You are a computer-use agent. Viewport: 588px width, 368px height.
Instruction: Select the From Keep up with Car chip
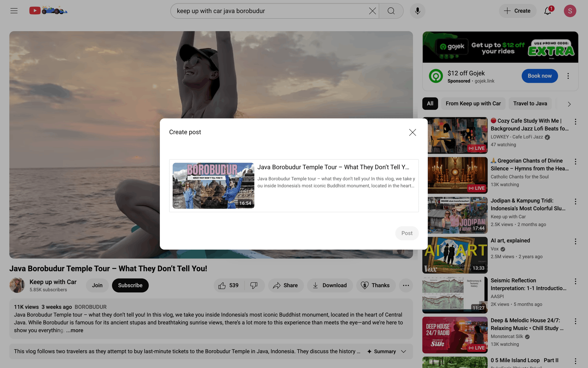pos(473,104)
